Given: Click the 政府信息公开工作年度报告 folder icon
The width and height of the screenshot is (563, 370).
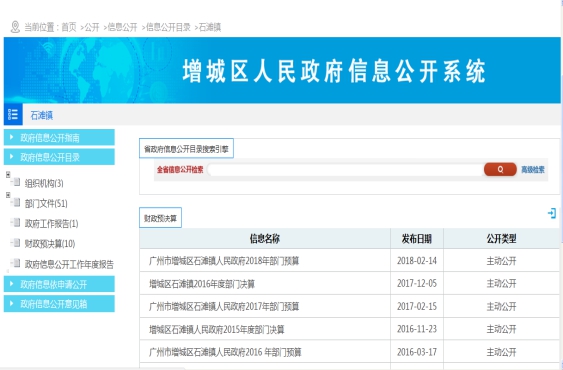Looking at the screenshot, I should coord(16,263).
